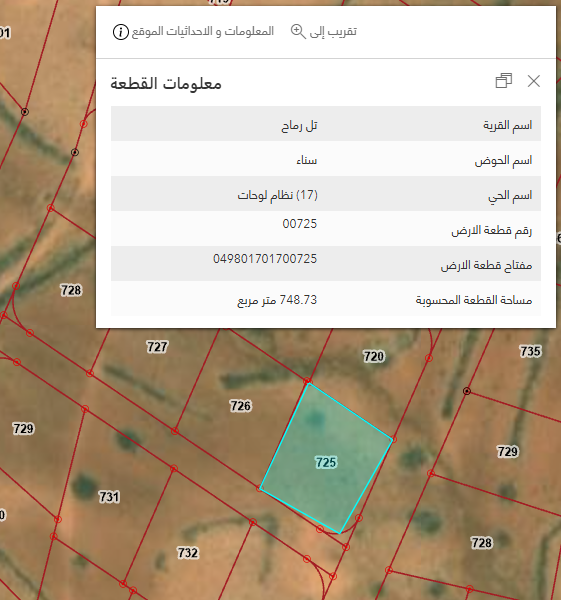The width and height of the screenshot is (561, 600).
Task: Select parcel 731 on the map
Action: [109, 497]
